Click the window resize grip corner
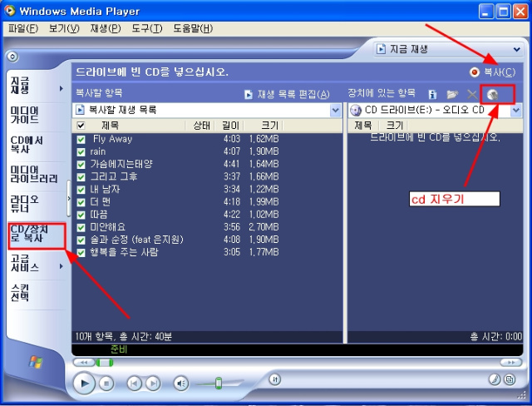Screen dimensions: 532x406 click(521, 395)
